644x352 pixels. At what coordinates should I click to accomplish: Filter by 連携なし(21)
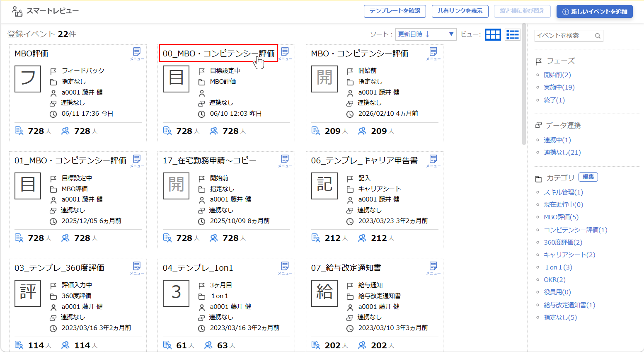click(562, 152)
